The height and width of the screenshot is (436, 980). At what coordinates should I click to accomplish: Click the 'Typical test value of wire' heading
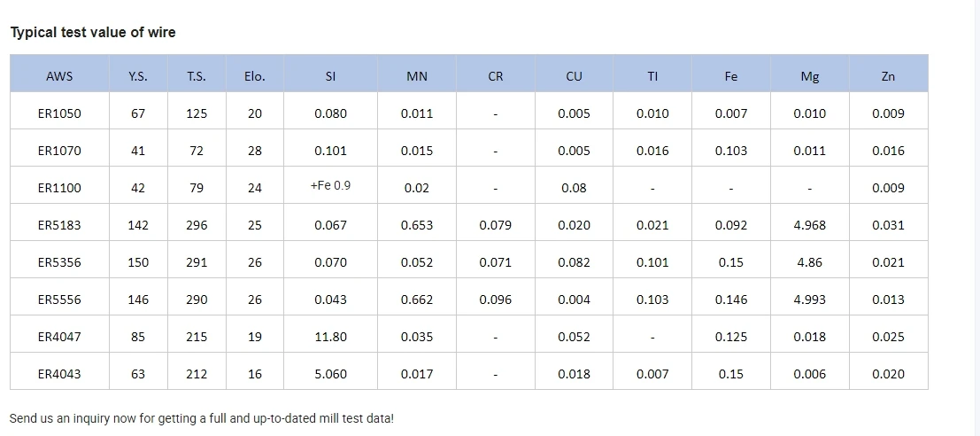(x=93, y=33)
